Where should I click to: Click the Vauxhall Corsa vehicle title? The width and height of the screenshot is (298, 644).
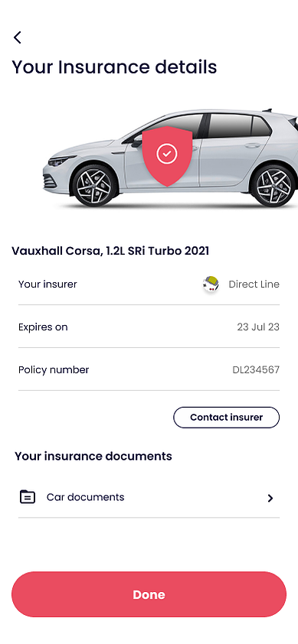click(110, 251)
